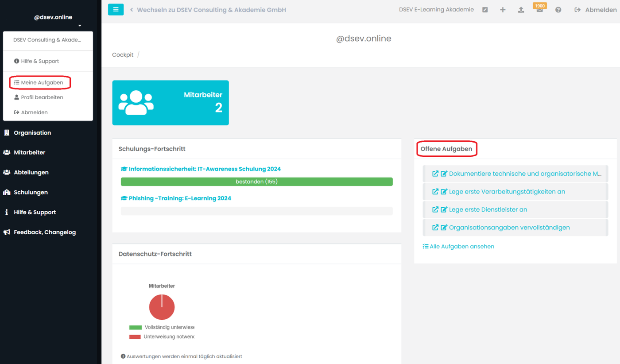Click the DSEV E-Learning Akademie label
The image size is (620, 364).
coord(436,9)
